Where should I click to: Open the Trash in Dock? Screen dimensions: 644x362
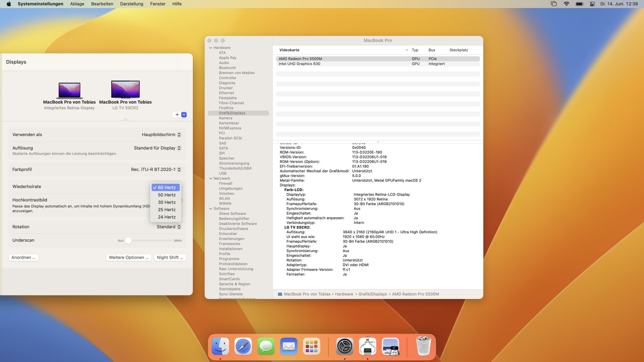pyautogui.click(x=423, y=346)
